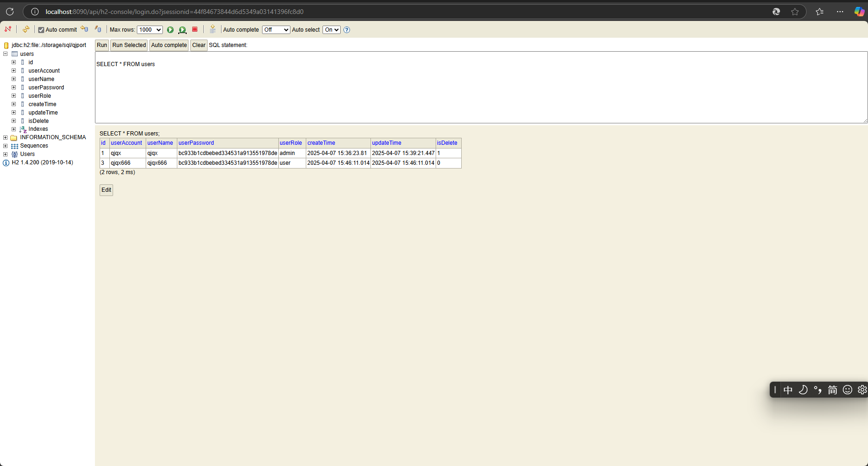Expand the userRole column node
Viewport: 868px width, 466px height.
tap(14, 96)
